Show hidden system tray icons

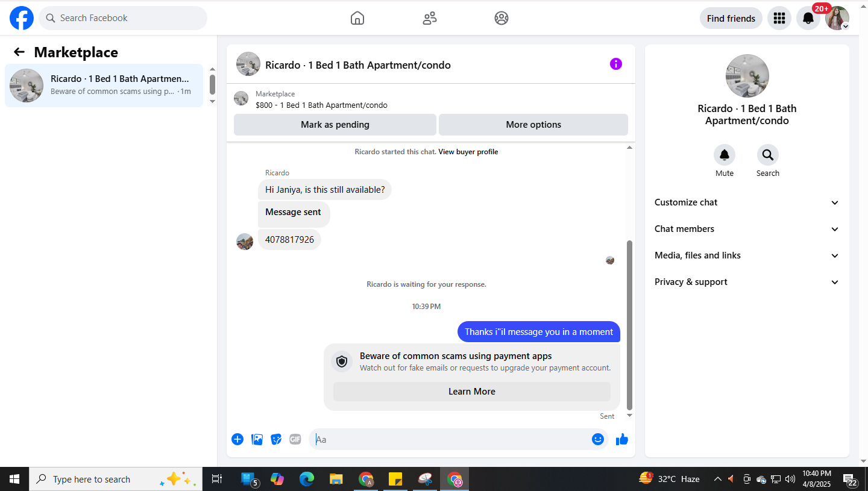(717, 480)
